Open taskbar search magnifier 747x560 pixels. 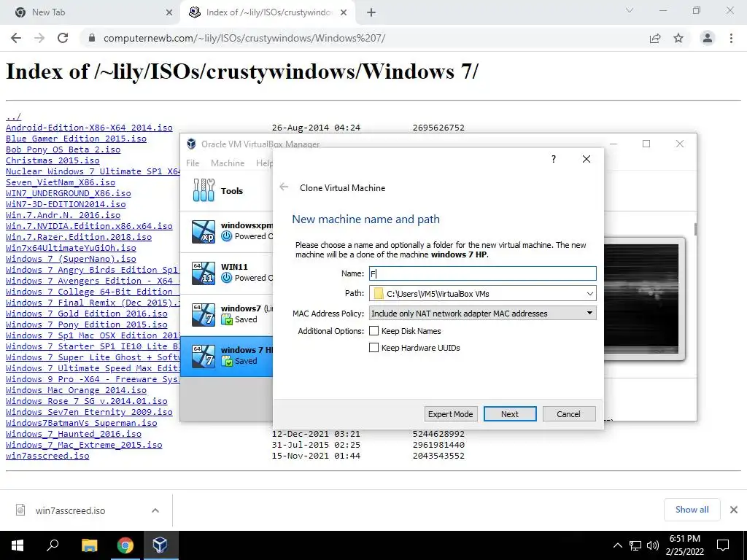click(53, 545)
